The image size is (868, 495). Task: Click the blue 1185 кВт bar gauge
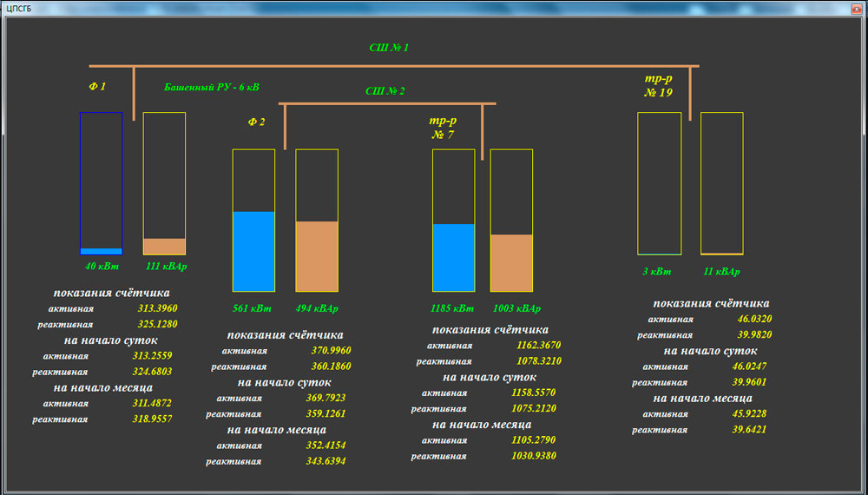454,221
